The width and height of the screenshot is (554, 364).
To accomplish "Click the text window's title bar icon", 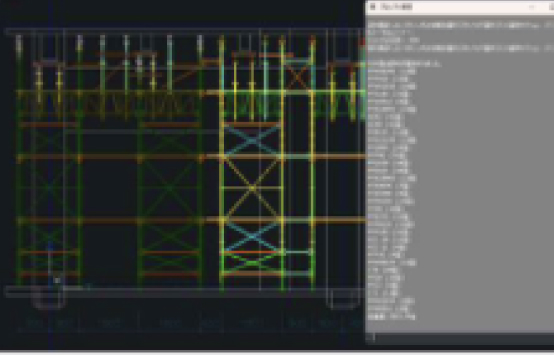I will [x=373, y=7].
